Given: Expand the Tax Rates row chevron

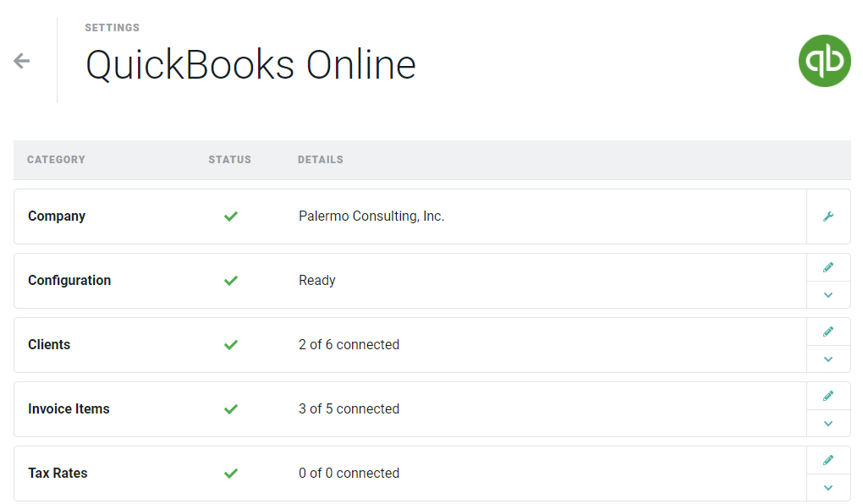Looking at the screenshot, I should (x=828, y=488).
